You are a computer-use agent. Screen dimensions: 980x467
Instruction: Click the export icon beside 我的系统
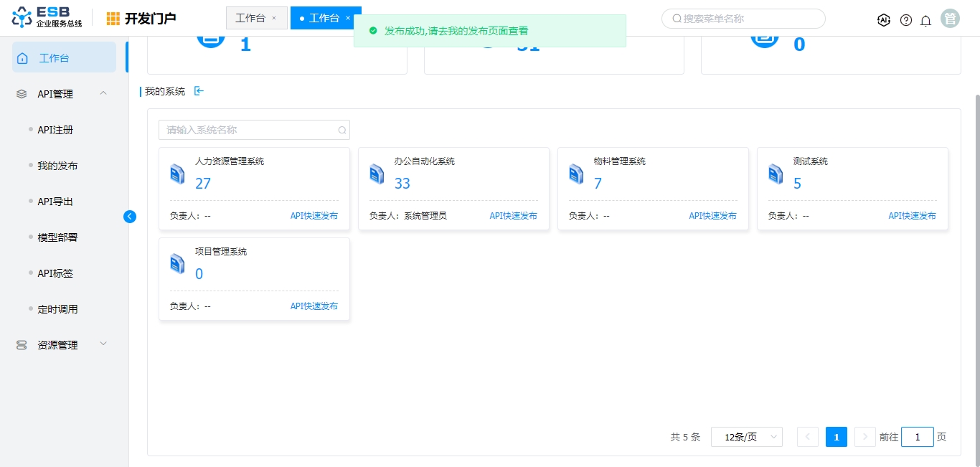[199, 91]
